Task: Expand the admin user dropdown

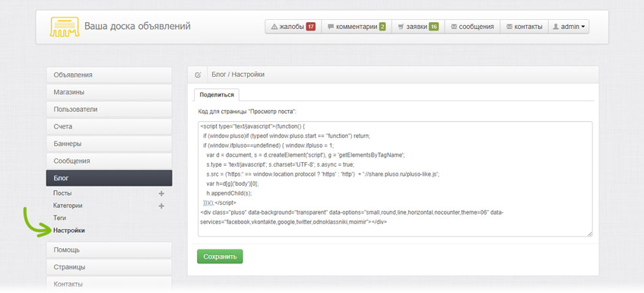Action: coord(569,27)
